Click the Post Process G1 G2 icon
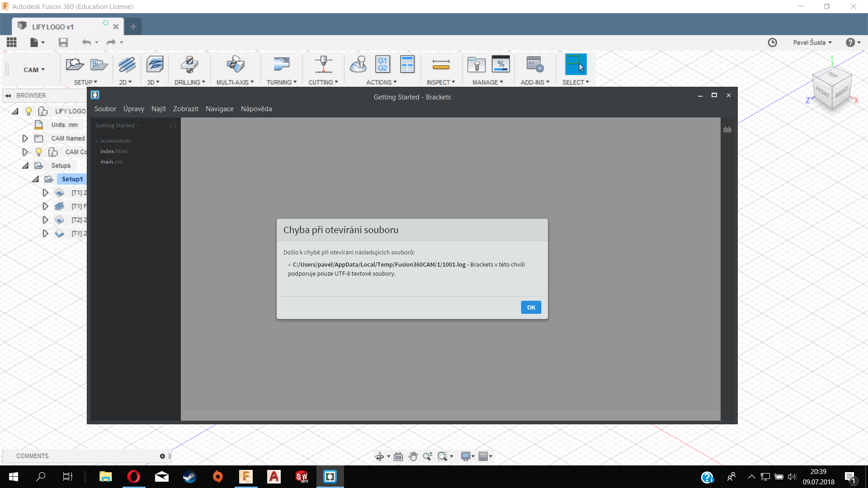Image resolution: width=868 pixels, height=488 pixels. coord(382,64)
